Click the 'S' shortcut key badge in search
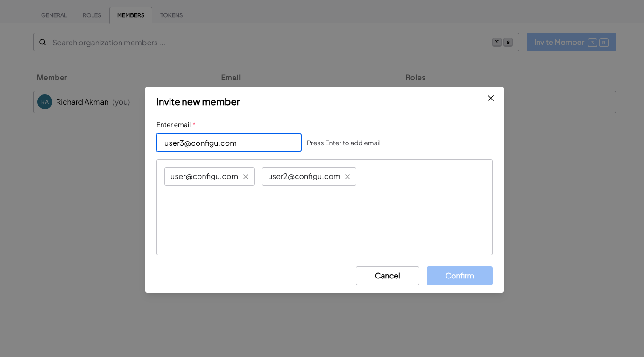This screenshot has width=644, height=357. click(508, 42)
